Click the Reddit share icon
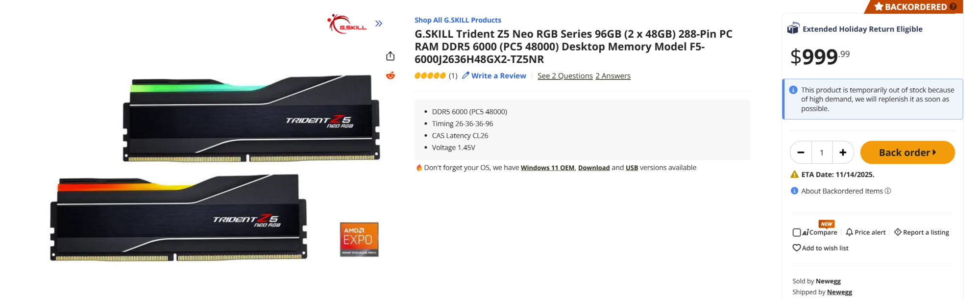The image size is (980, 300). coord(390,75)
